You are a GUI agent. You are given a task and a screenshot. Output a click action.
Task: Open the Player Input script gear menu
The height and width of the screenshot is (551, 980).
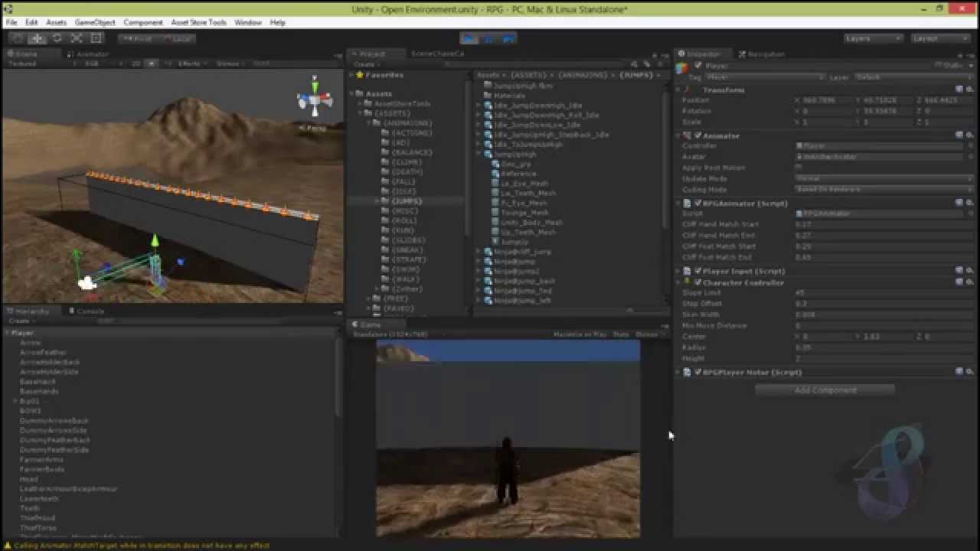(969, 270)
